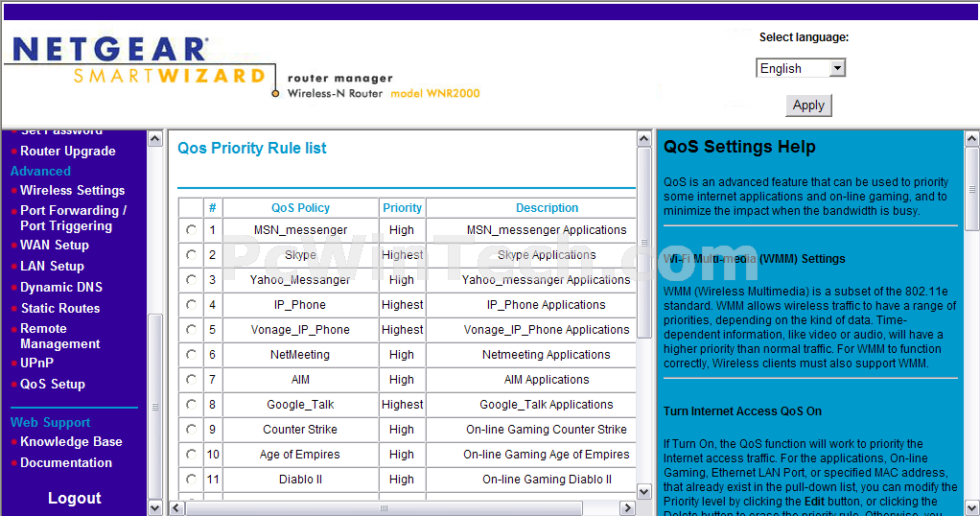Open Static Routes page
Image resolution: width=980 pixels, height=516 pixels.
[x=60, y=308]
